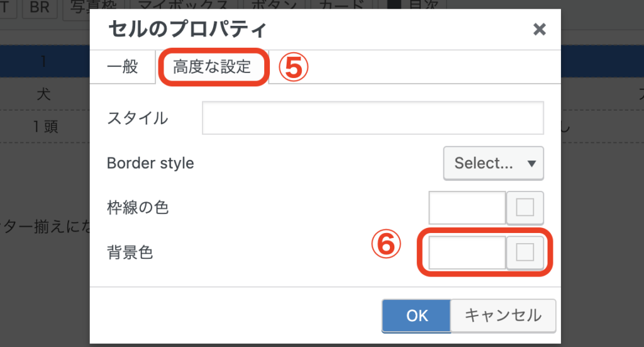Click the 枠線の色 text input
The image size is (644, 347).
467,208
